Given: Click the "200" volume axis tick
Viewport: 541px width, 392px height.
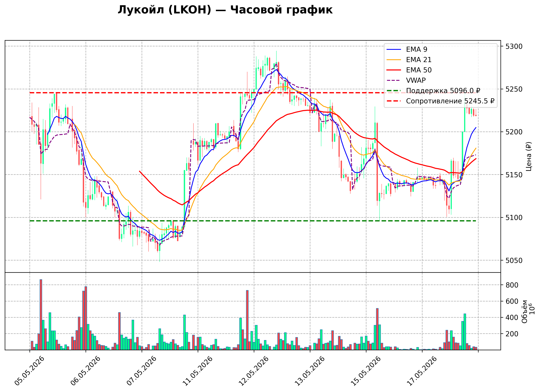Looking at the screenshot, I should point(512,334).
